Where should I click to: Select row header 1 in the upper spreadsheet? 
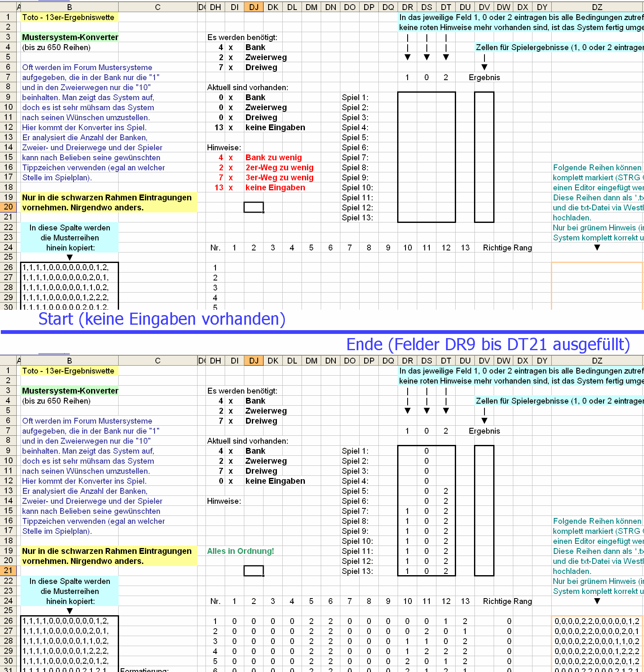click(8, 17)
